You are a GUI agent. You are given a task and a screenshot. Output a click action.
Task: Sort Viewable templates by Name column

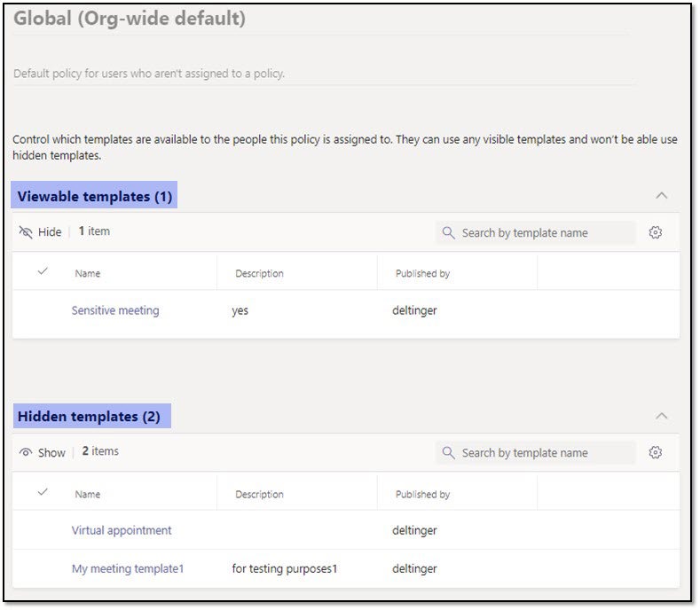point(88,274)
